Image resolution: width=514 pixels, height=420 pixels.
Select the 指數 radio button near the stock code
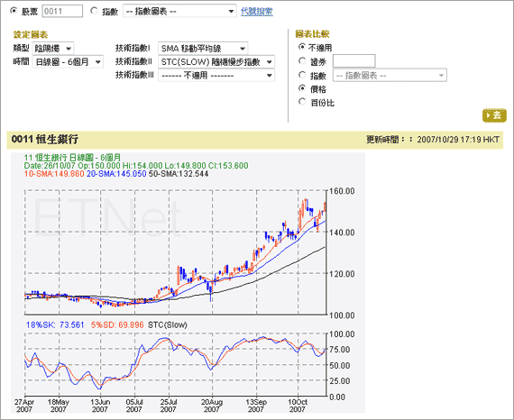click(x=94, y=11)
